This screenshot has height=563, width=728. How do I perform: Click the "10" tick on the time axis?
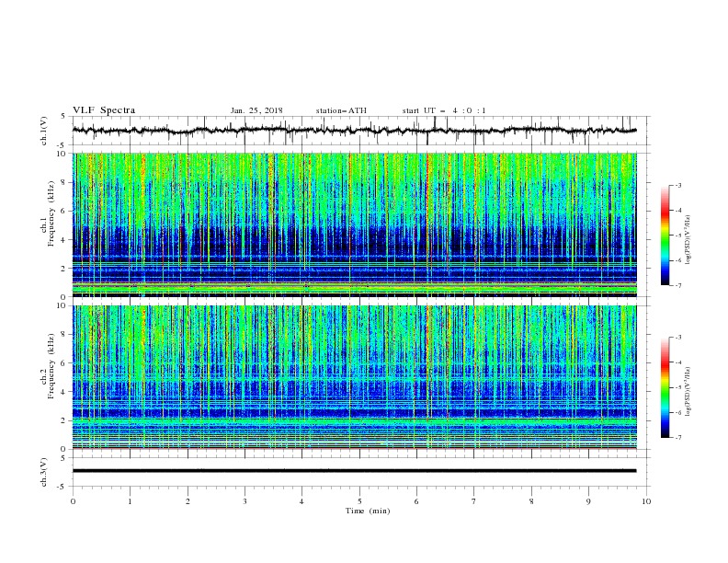coord(646,501)
